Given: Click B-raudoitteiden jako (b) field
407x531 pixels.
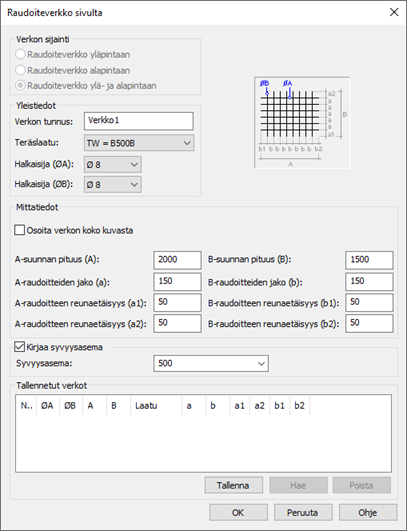Looking at the screenshot, I should click(x=369, y=282).
